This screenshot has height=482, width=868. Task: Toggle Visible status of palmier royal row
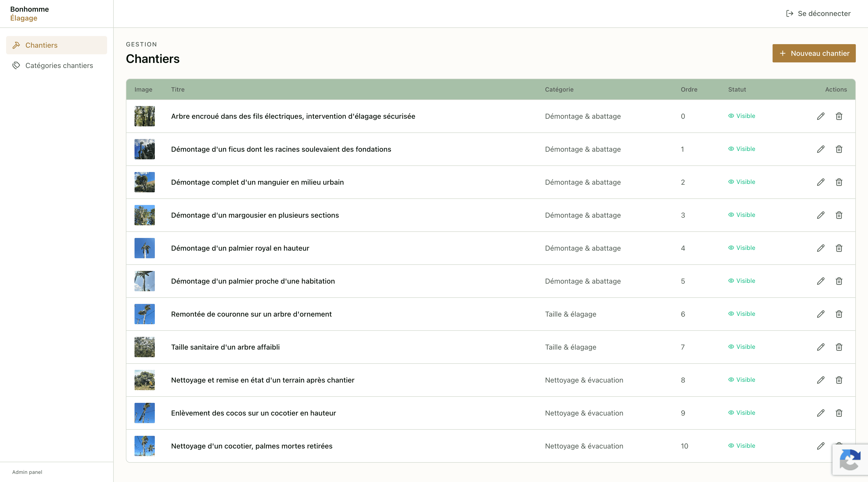coord(741,248)
